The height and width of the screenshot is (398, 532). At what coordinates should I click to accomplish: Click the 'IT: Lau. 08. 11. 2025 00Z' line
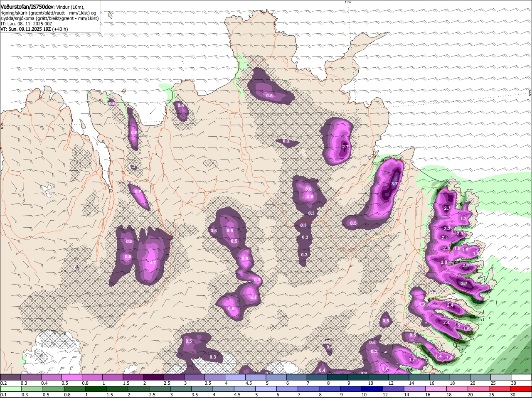point(26,24)
